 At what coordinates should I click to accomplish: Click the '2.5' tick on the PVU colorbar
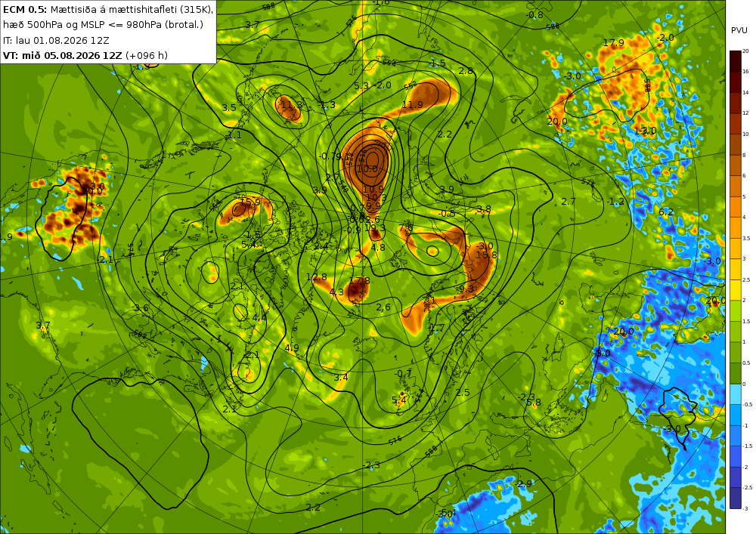746,279
